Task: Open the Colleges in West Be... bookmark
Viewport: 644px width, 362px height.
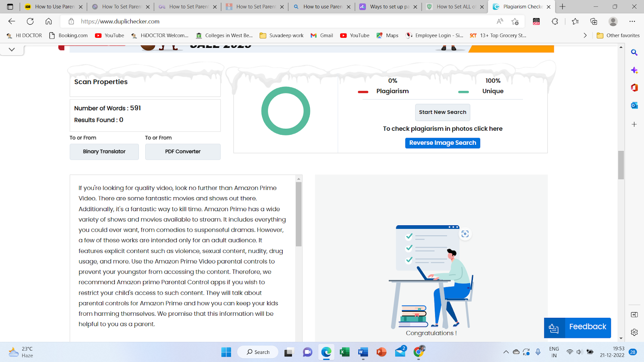Action: click(x=224, y=35)
